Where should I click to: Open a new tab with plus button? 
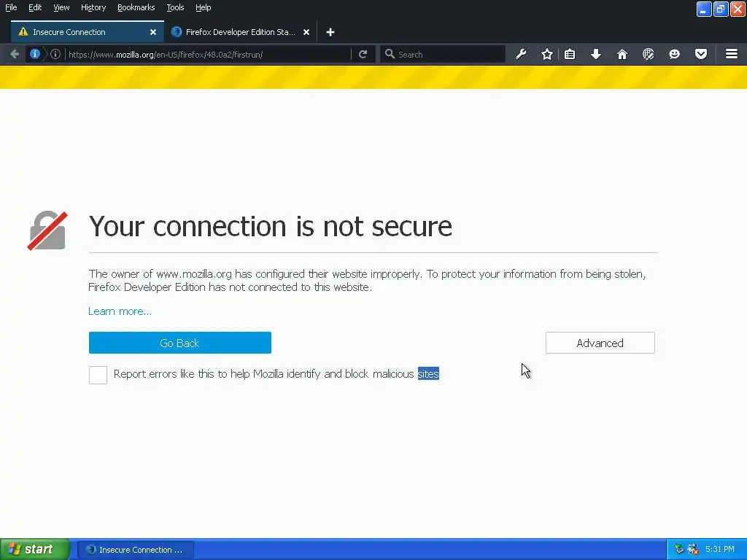[330, 32]
